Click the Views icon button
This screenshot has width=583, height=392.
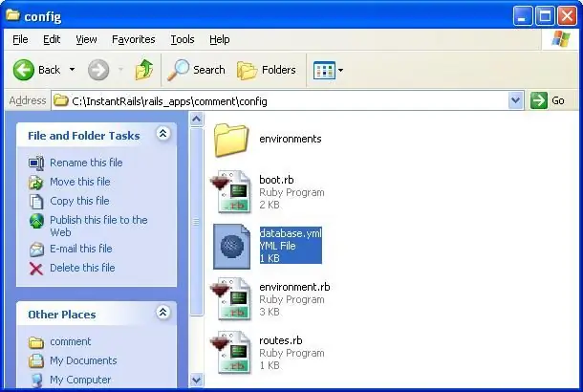(324, 70)
